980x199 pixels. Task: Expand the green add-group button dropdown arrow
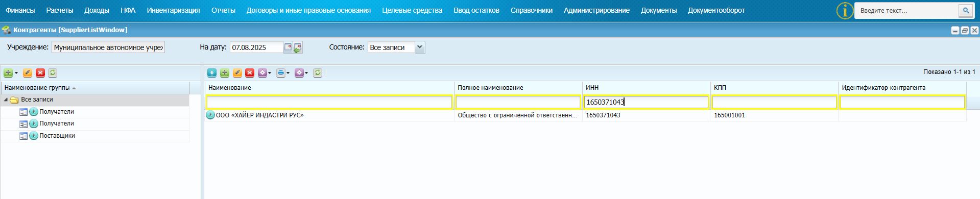pos(16,73)
